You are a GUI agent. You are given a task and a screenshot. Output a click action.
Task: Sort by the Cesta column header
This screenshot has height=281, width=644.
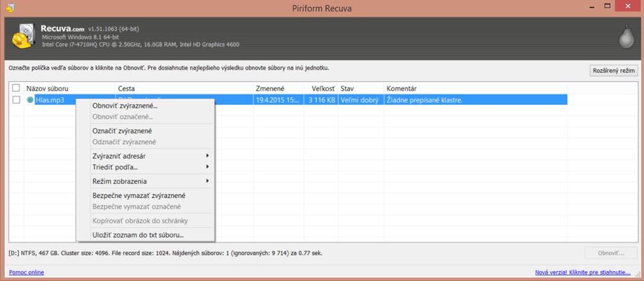(184, 88)
